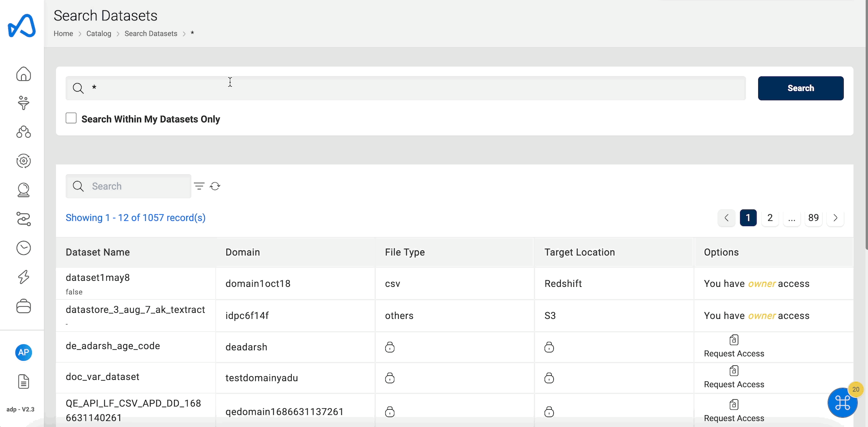Image resolution: width=868 pixels, height=427 pixels.
Task: Click lock icon in doc_var_dataset File Type
Action: (x=390, y=378)
